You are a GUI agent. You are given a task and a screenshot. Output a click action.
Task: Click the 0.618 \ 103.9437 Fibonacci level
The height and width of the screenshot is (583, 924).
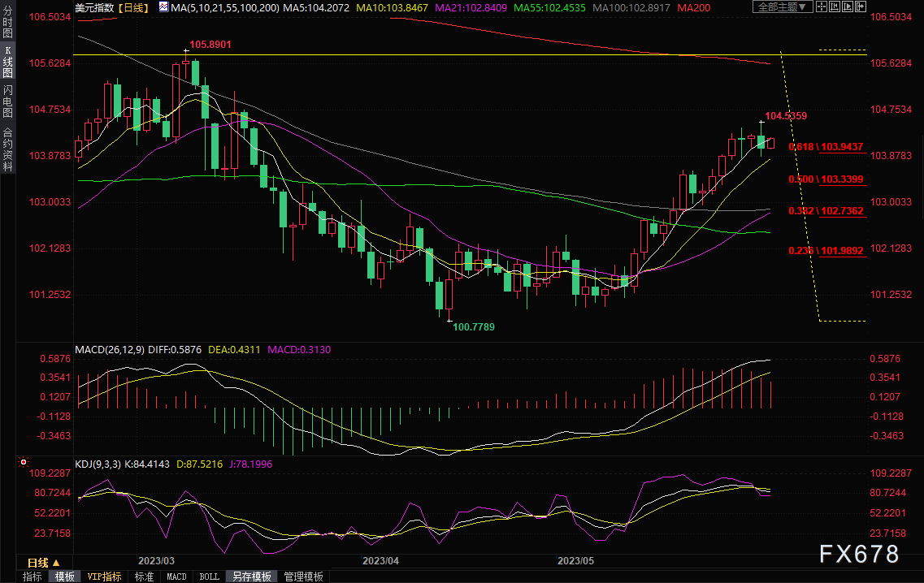pyautogui.click(x=826, y=147)
